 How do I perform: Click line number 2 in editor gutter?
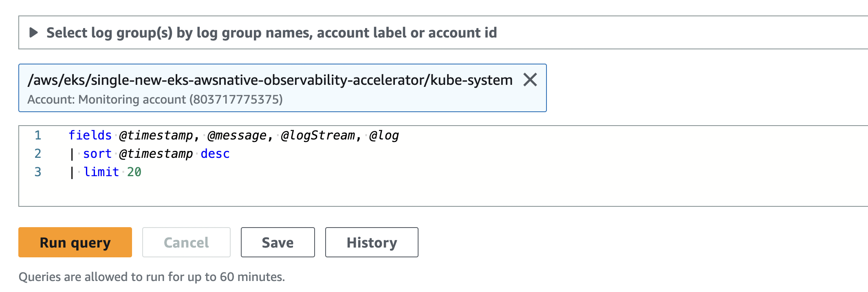pos(38,154)
